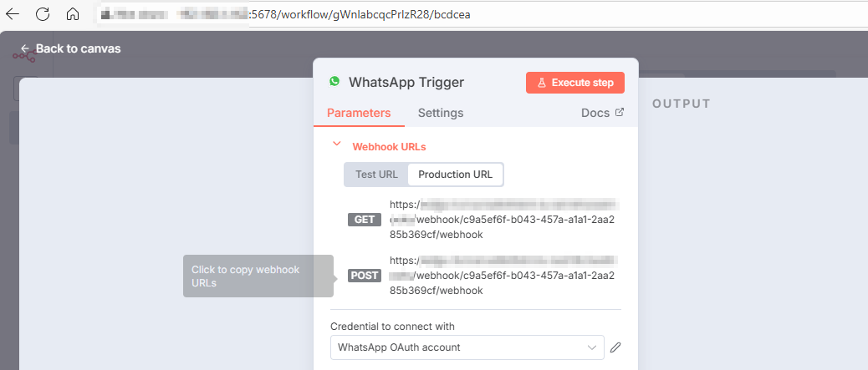This screenshot has width=868, height=370.
Task: Go Back to canvas
Action: (x=70, y=48)
